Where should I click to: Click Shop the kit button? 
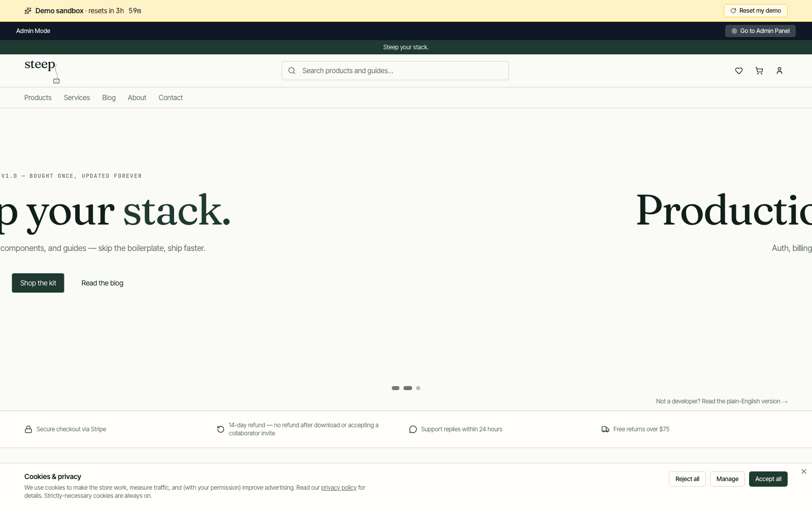[38, 283]
